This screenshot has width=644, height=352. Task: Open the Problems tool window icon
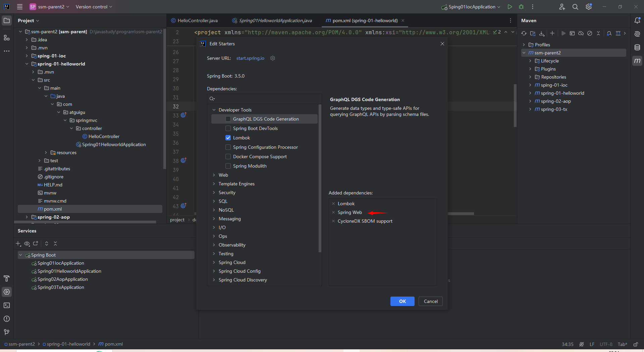pyautogui.click(x=7, y=319)
